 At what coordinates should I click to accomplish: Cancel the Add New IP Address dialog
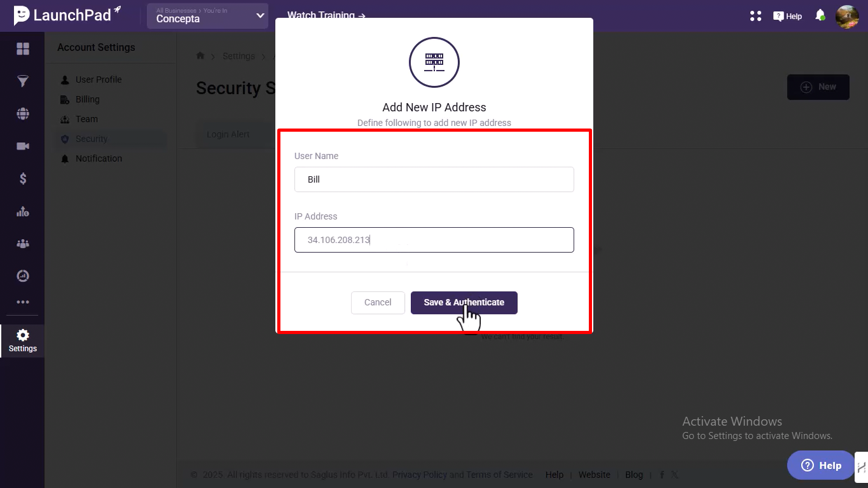pos(378,302)
